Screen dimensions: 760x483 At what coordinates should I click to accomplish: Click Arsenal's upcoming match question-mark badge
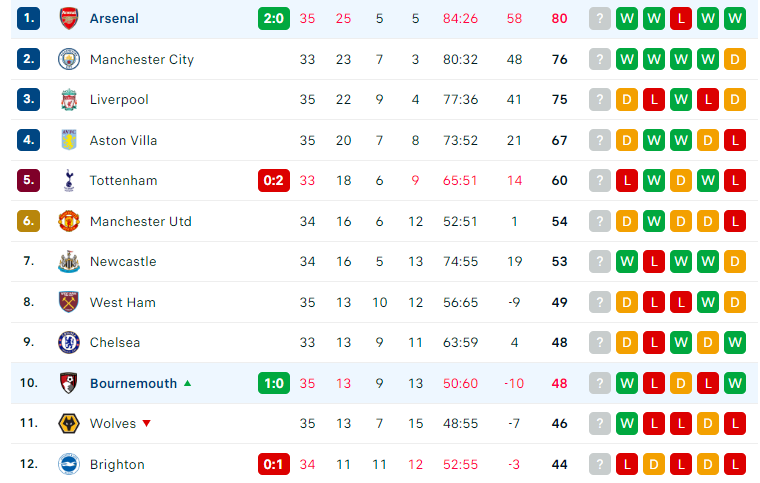[600, 18]
